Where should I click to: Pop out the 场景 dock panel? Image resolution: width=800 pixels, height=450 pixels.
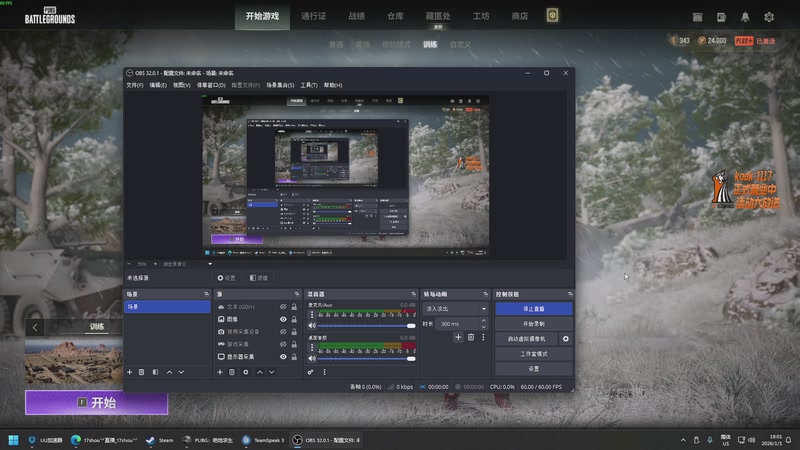pyautogui.click(x=207, y=294)
